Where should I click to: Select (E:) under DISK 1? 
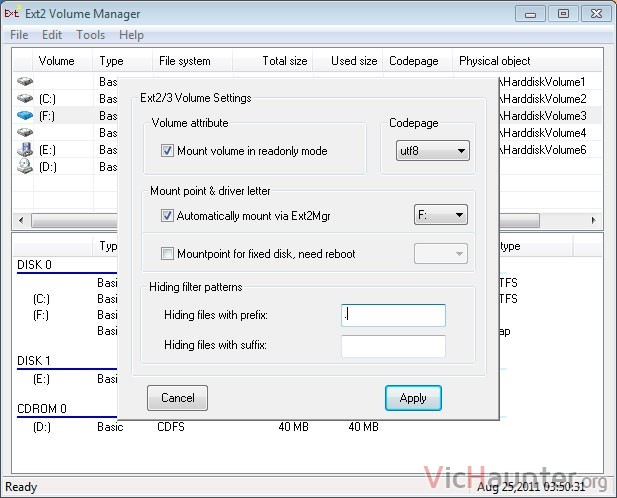pos(41,379)
